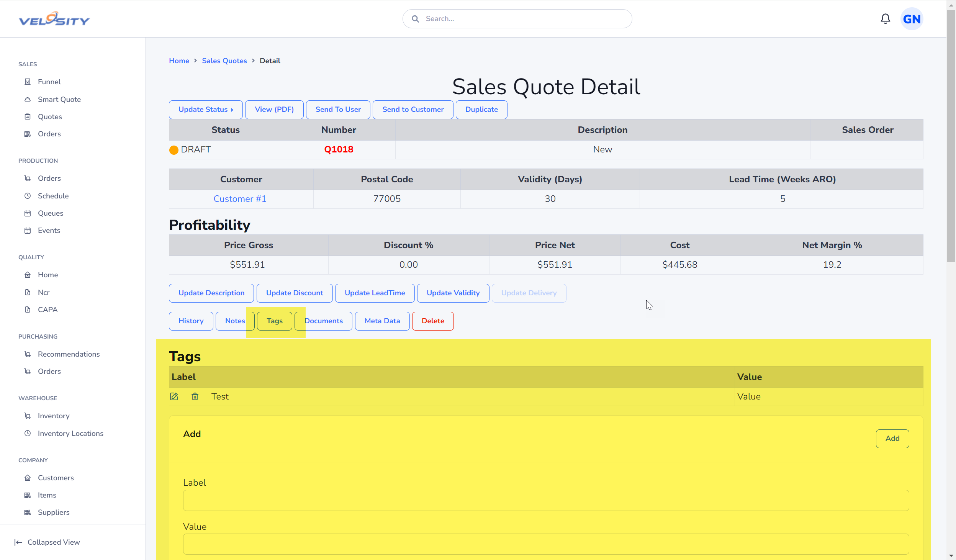Click the search magnifier icon
This screenshot has height=560, width=956.
415,19
